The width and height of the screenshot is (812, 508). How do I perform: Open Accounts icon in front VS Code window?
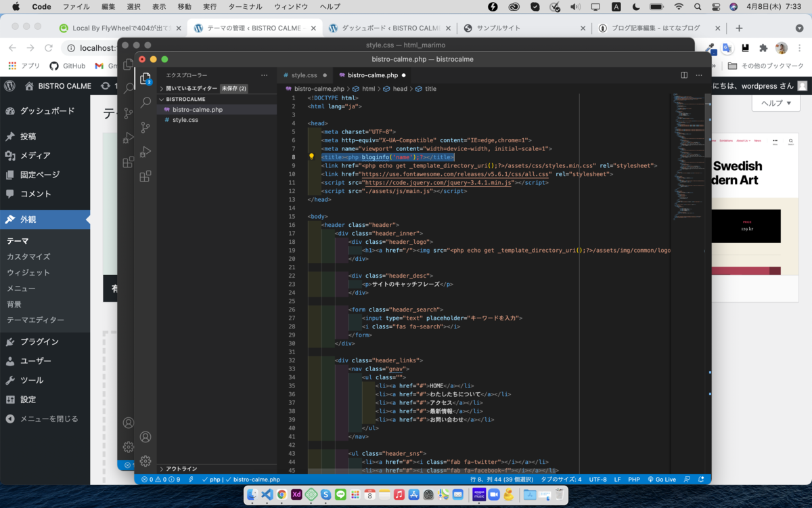(145, 437)
